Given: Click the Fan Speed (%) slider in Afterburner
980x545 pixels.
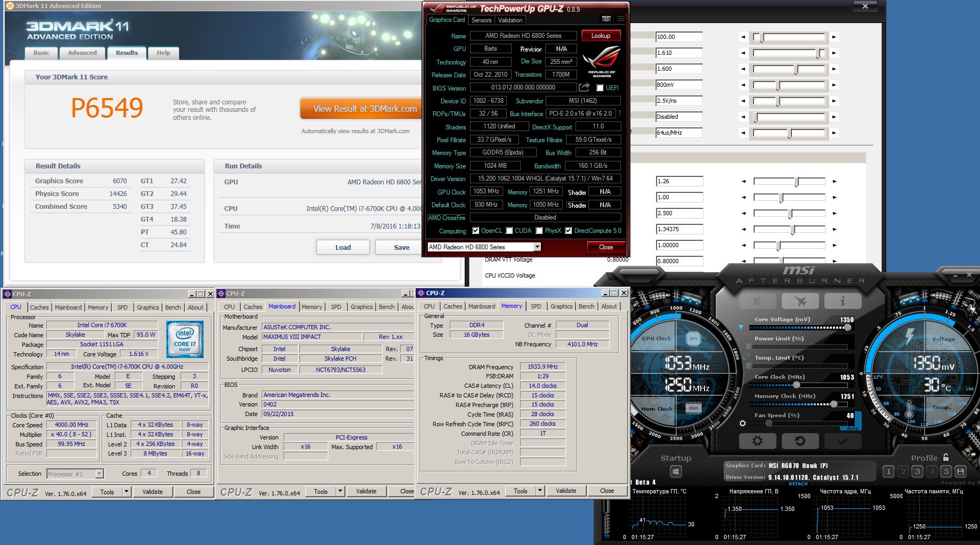Looking at the screenshot, I should 798,423.
